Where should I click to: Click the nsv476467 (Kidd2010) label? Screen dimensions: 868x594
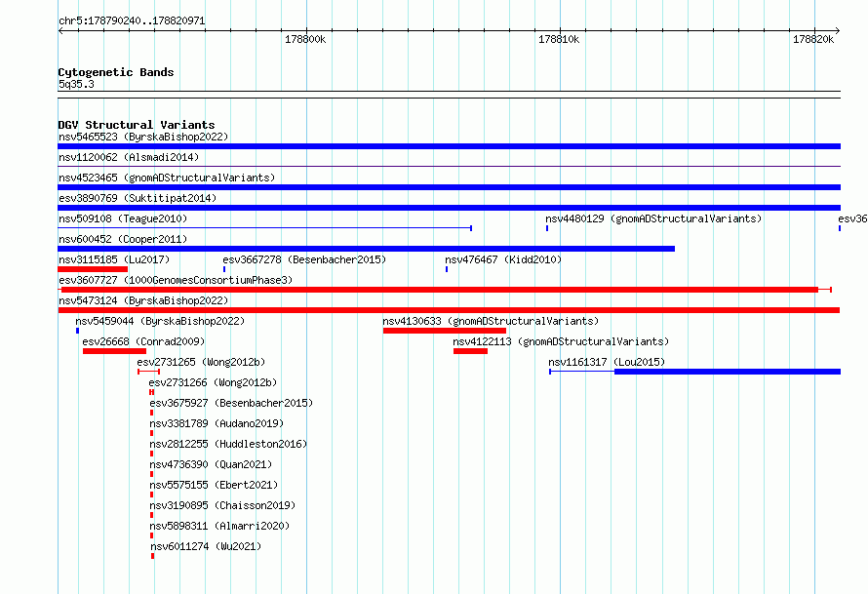pos(503,259)
